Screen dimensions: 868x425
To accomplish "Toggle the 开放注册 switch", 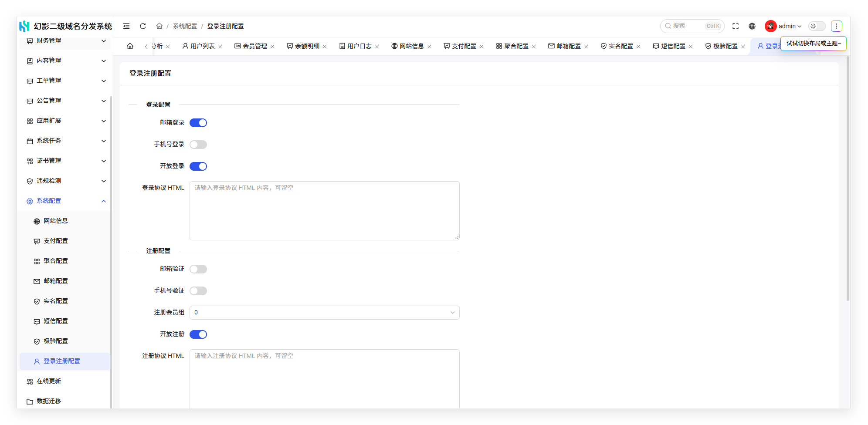I will (198, 334).
